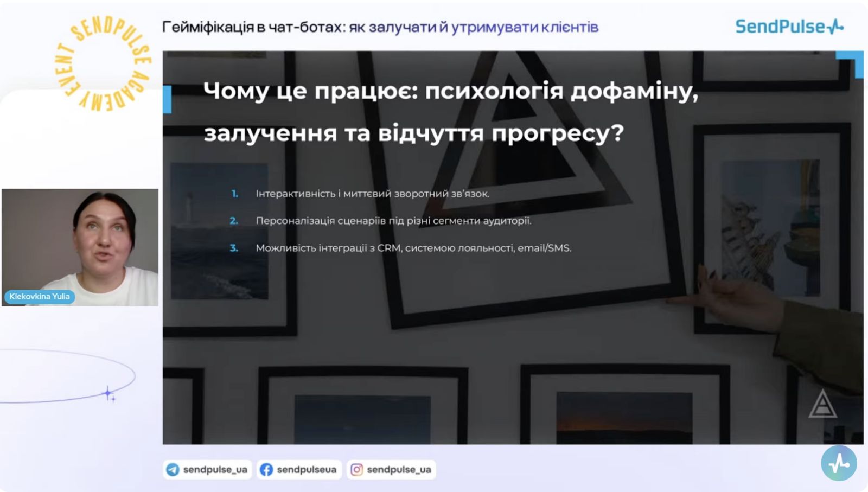Click the SendPulse Academy Event circular logo

point(104,64)
